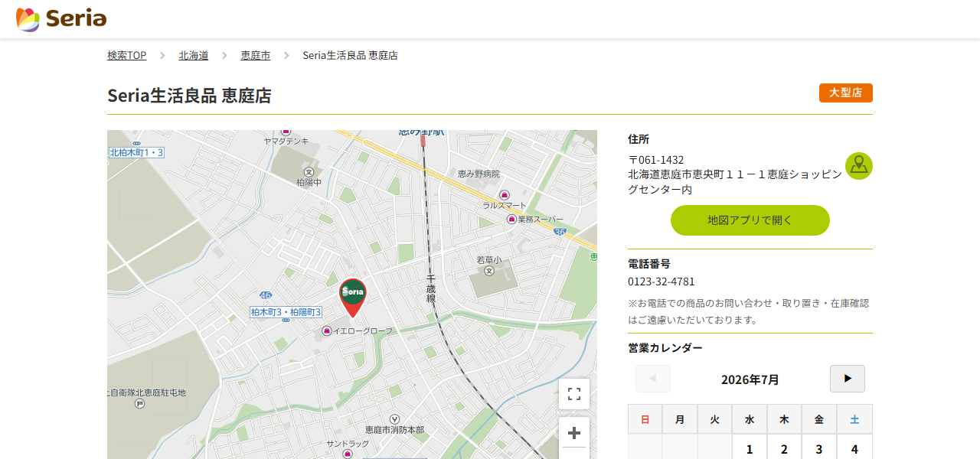This screenshot has height=459, width=980.
Task: Click the 柏木町3・柏陽町3 intersection label
Action: pyautogui.click(x=286, y=312)
